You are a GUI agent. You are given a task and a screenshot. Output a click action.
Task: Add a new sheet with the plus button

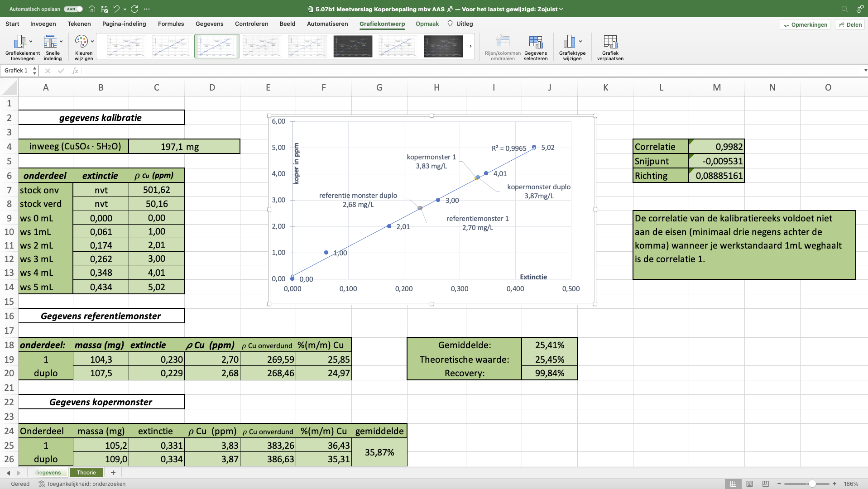point(113,472)
